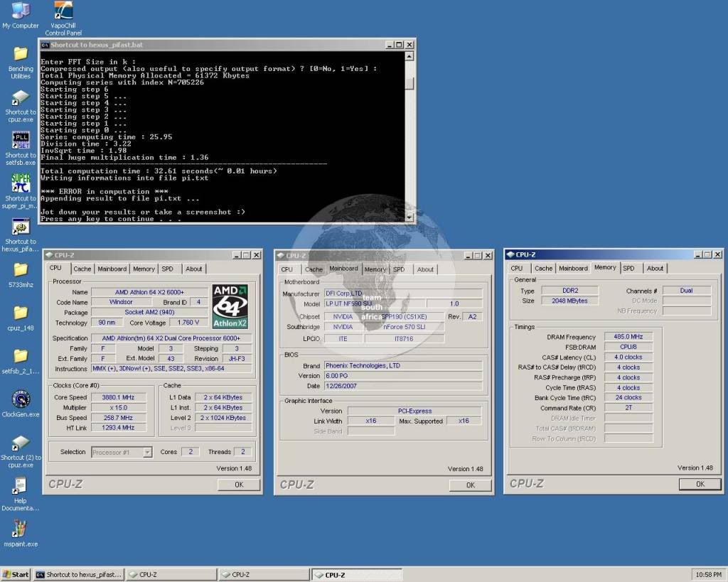
Task: Open the About tab in CPU-Z Memory window
Action: coord(655,268)
